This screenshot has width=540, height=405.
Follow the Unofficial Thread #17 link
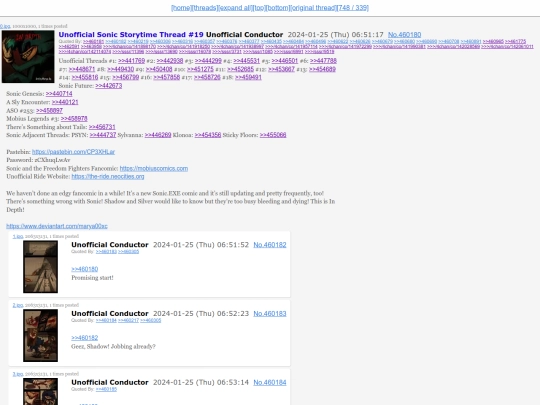207,77
